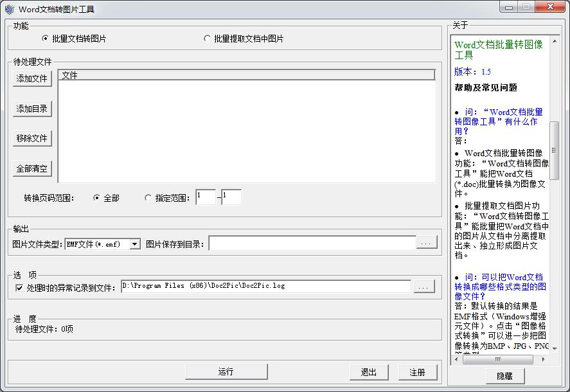Click 移除文件 to remove selected file
Image resolution: width=570 pixels, height=392 pixels.
31,138
